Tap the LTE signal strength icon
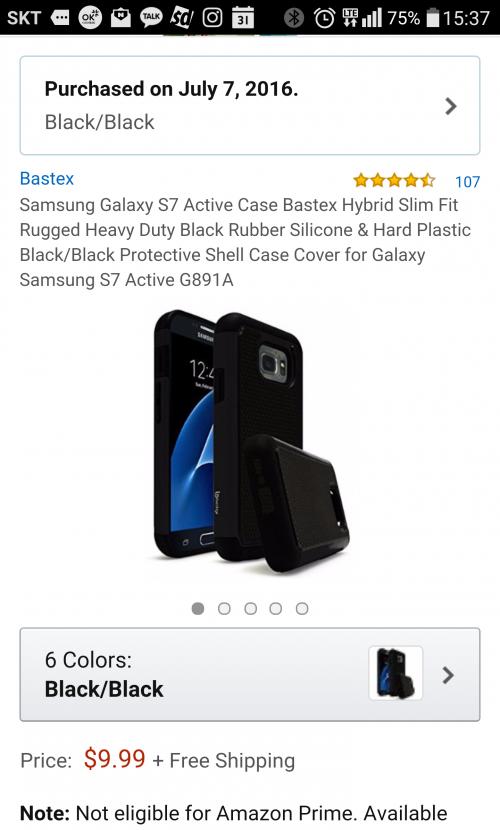Viewport: 500px width, 830px height. coord(362,17)
